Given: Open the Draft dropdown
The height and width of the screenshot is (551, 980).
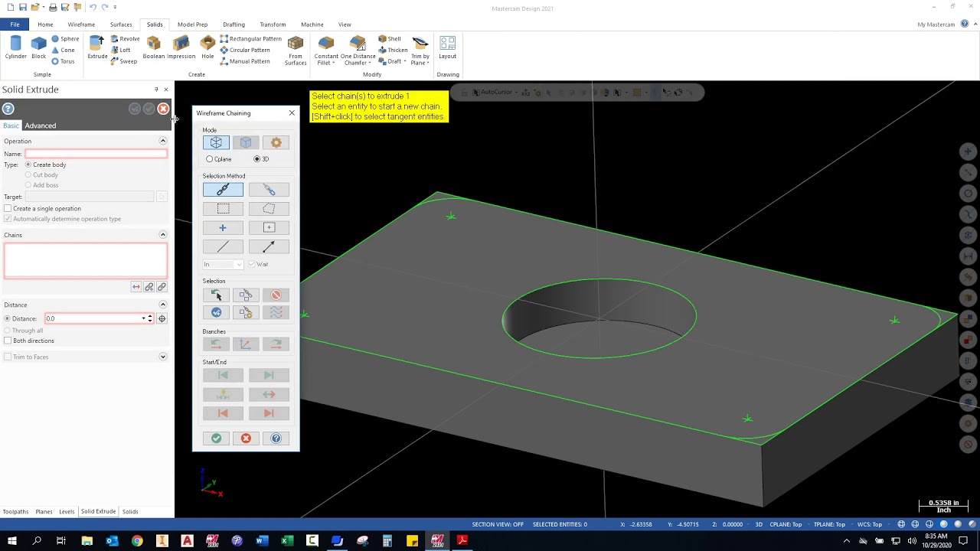Looking at the screenshot, I should point(404,61).
